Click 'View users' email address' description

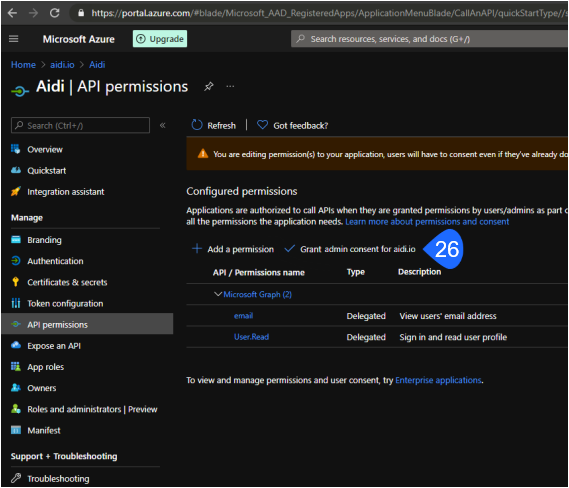448,316
